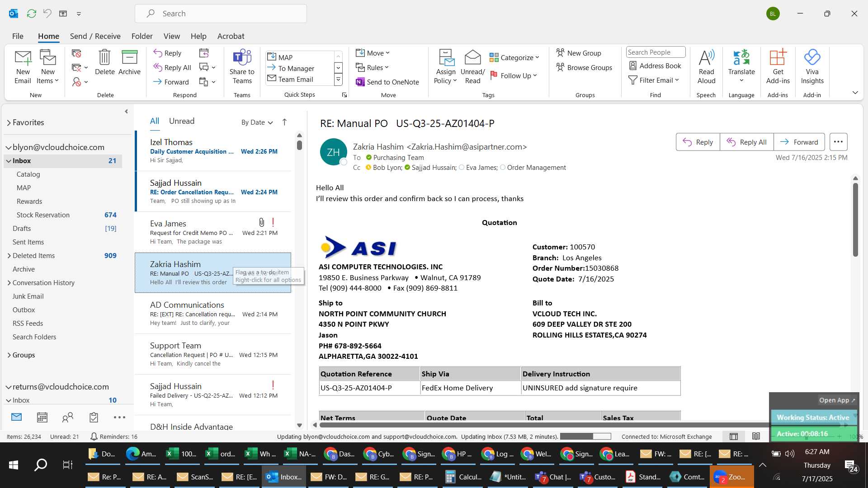Open the Filter Email dropdown

(654, 80)
